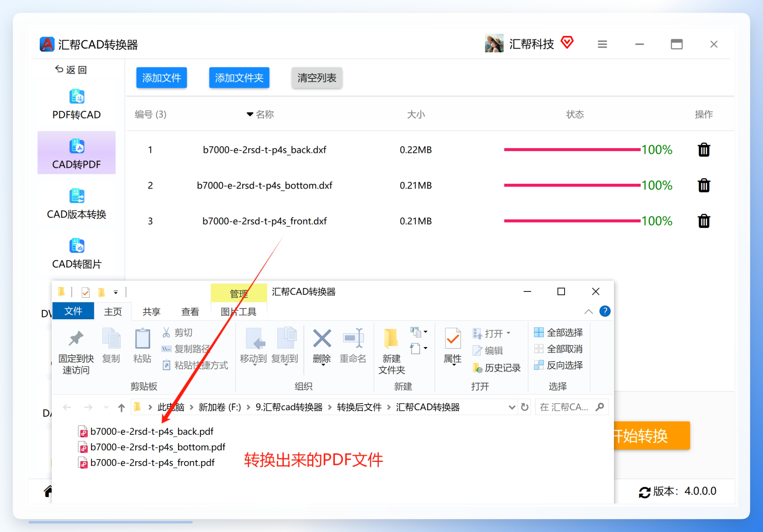Image resolution: width=763 pixels, height=532 pixels.
Task: Open the hamburger menu in converter title bar
Action: coord(602,44)
